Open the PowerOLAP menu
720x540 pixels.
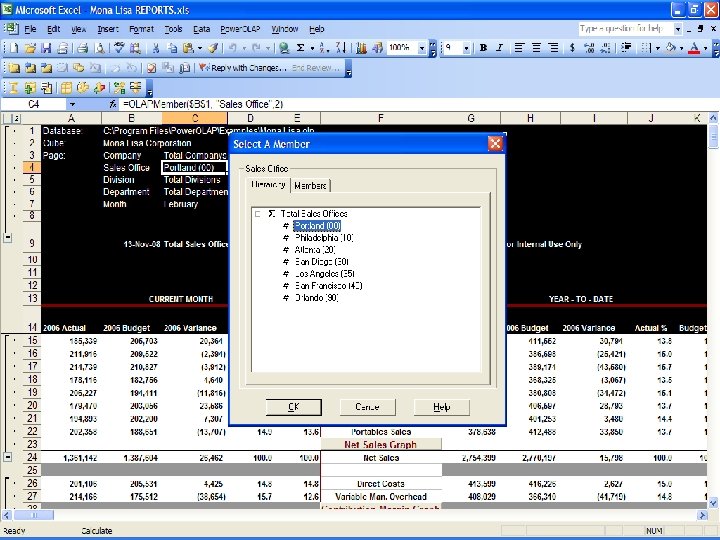pyautogui.click(x=240, y=29)
